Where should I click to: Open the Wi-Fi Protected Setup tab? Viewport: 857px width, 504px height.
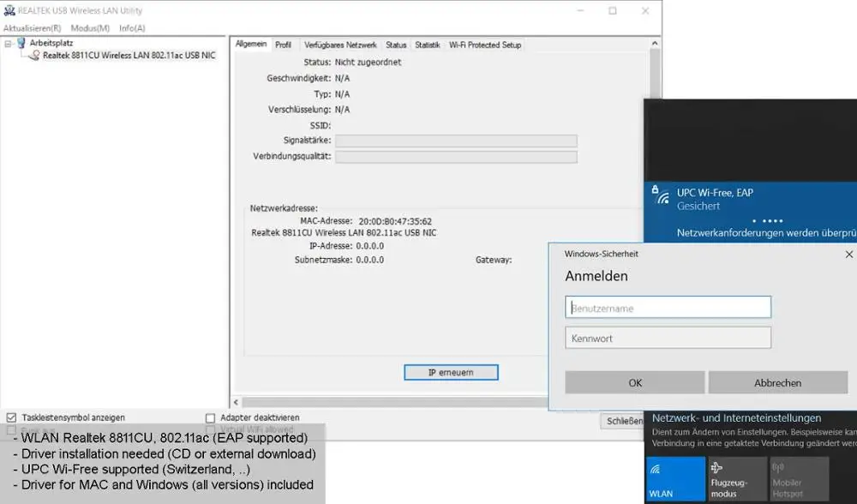click(x=485, y=45)
